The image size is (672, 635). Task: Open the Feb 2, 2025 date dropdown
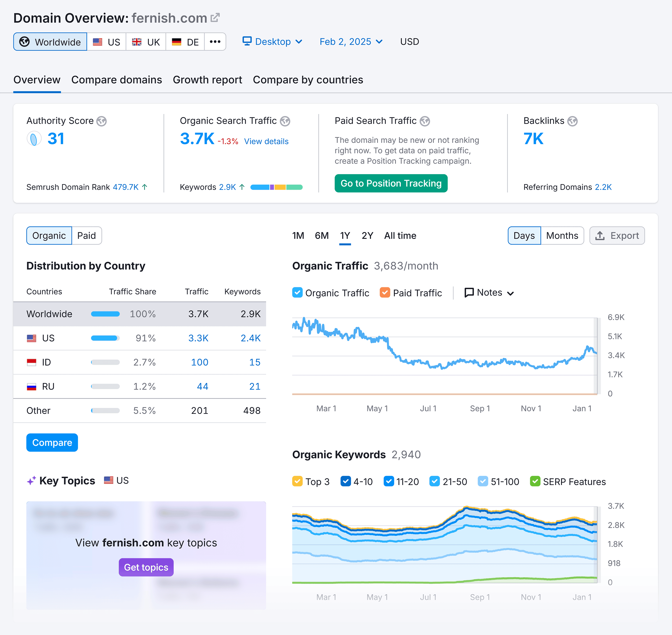pyautogui.click(x=351, y=42)
